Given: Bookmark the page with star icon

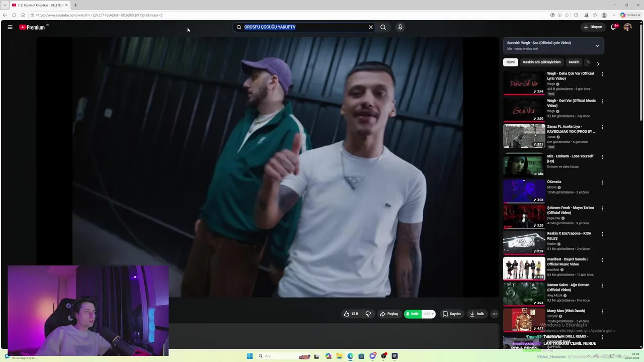Looking at the screenshot, I should point(567,15).
